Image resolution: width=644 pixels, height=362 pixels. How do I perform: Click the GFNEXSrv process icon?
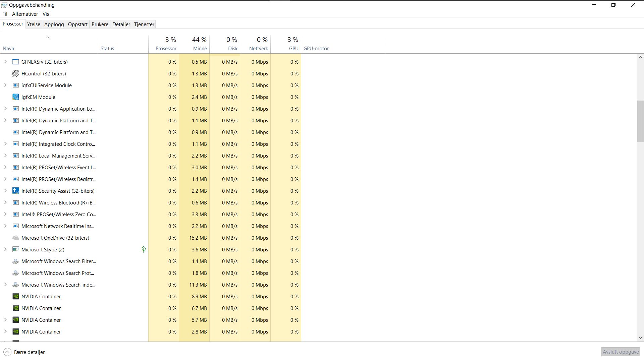(15, 62)
